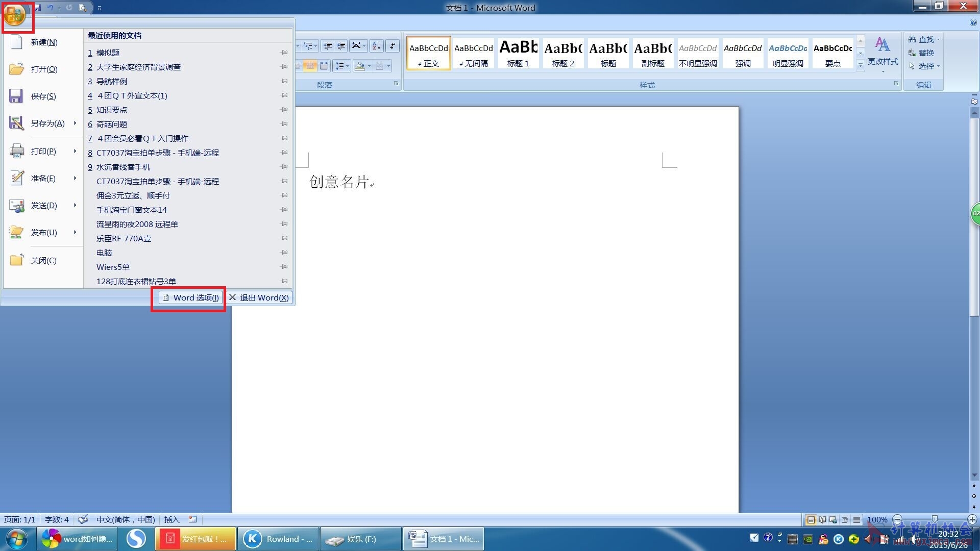Apply the 标题 1 style
This screenshot has height=551, width=980.
pos(518,53)
